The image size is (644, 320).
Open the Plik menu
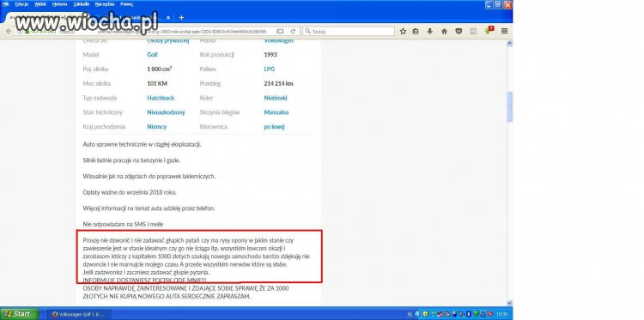(6, 4)
